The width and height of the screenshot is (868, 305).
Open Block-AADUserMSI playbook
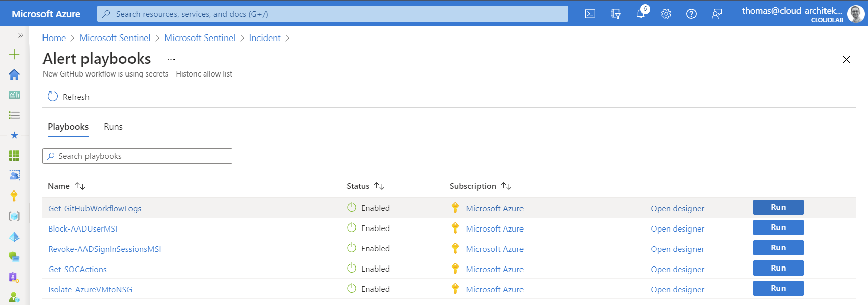pyautogui.click(x=82, y=228)
